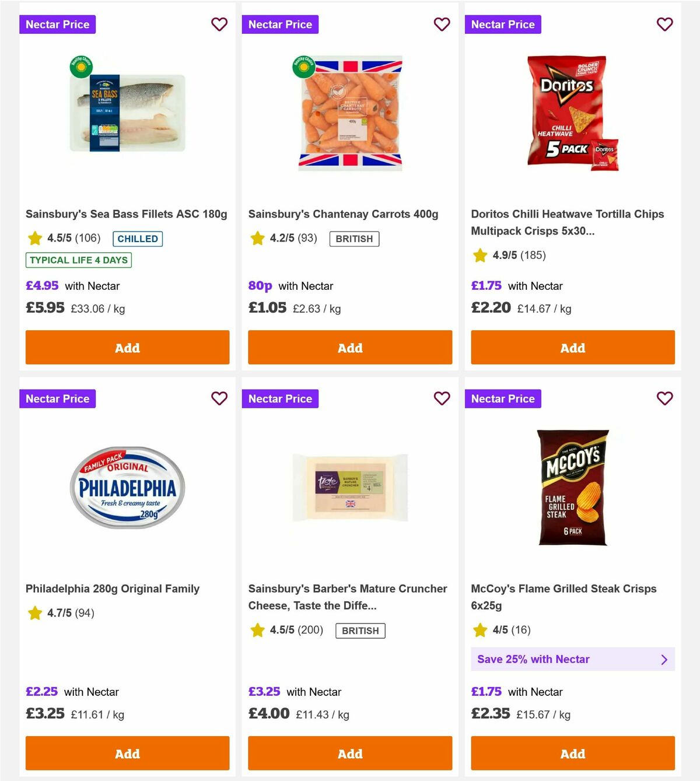The image size is (700, 781).
Task: Expand the Save 25% with Nectar offer
Action: pos(573,659)
